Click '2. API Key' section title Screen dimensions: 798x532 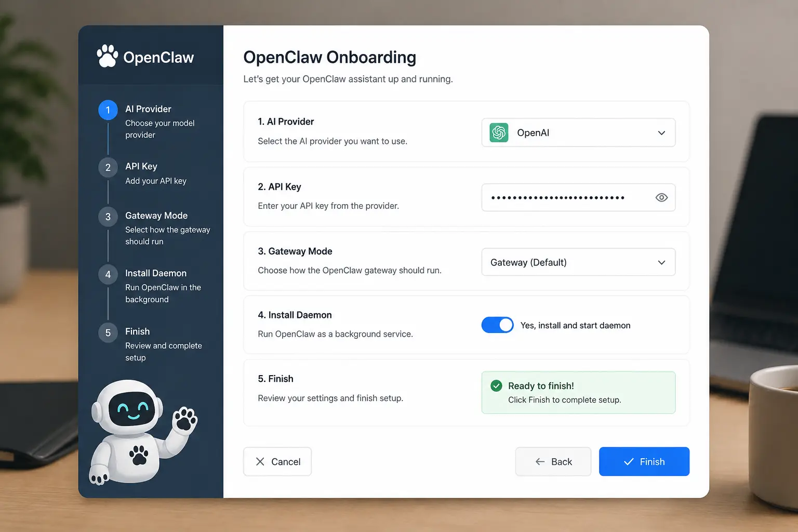280,187
